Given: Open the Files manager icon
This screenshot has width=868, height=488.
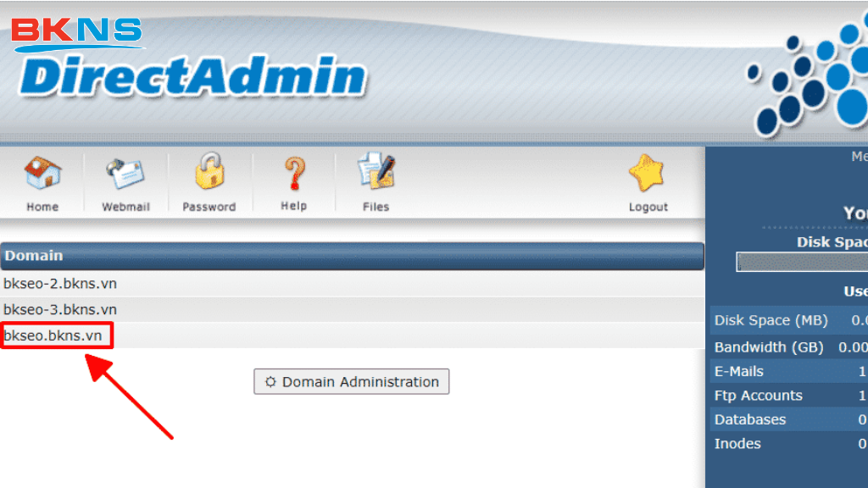Looking at the screenshot, I should 376,173.
